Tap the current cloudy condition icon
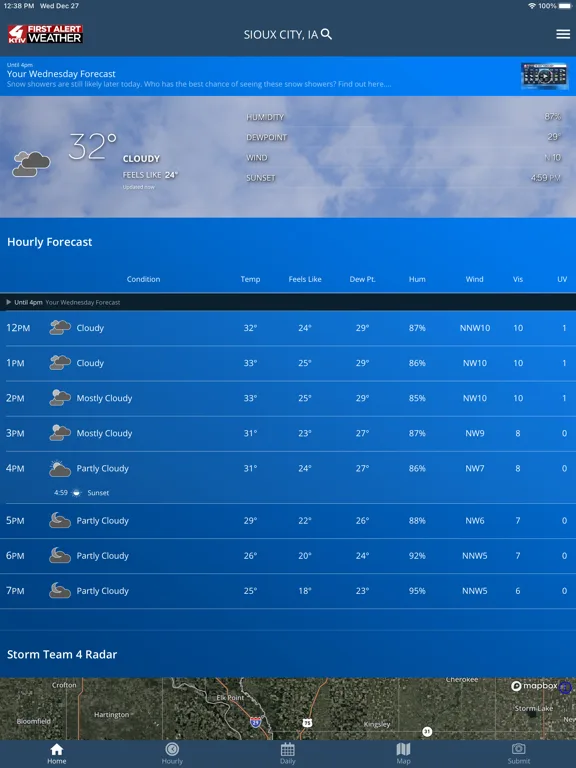 coord(31,164)
